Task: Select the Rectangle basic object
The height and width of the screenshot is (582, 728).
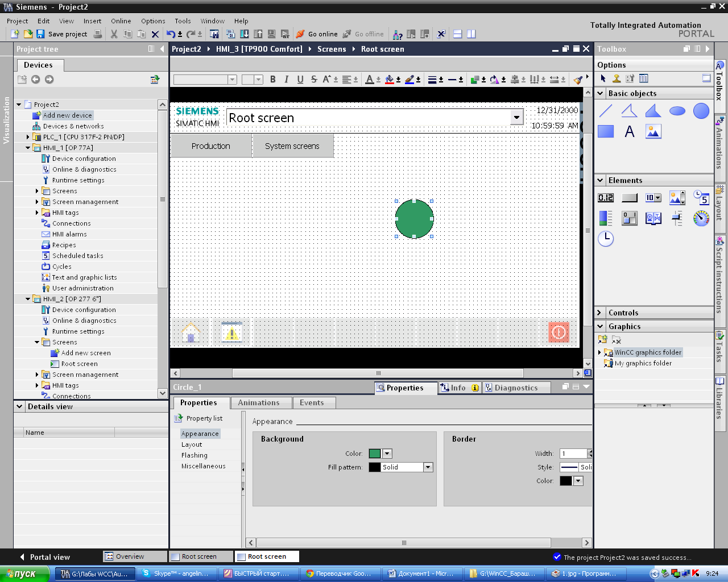Action: click(606, 132)
